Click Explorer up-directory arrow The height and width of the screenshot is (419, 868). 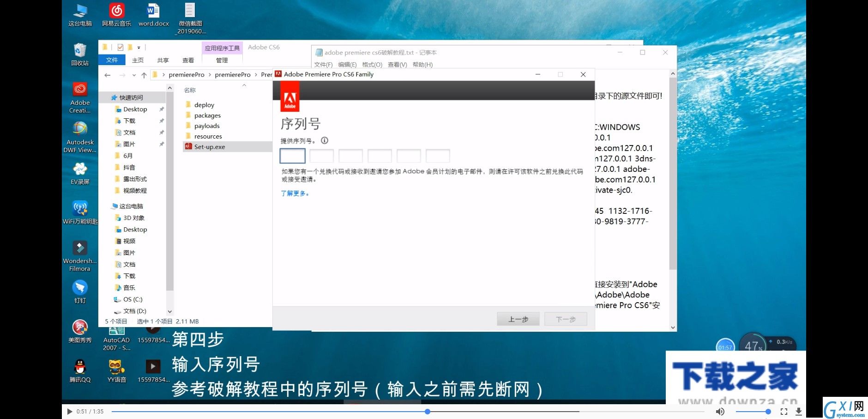144,75
